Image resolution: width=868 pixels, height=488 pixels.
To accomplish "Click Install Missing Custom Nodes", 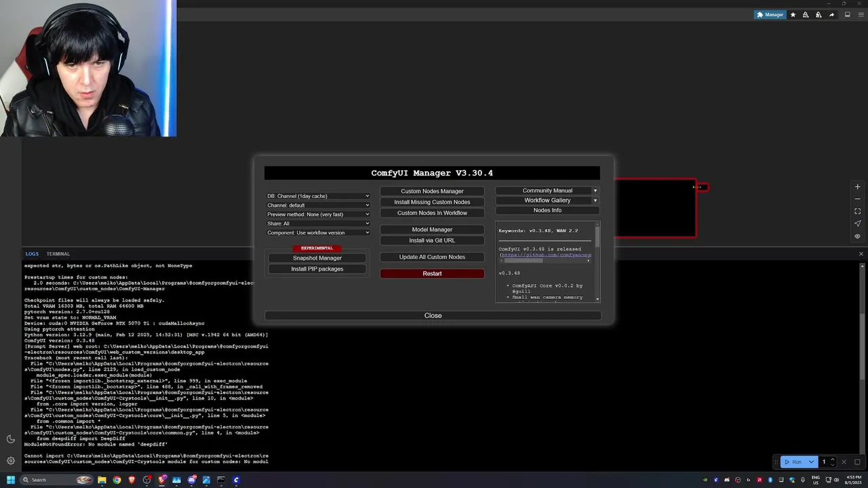I will 432,202.
